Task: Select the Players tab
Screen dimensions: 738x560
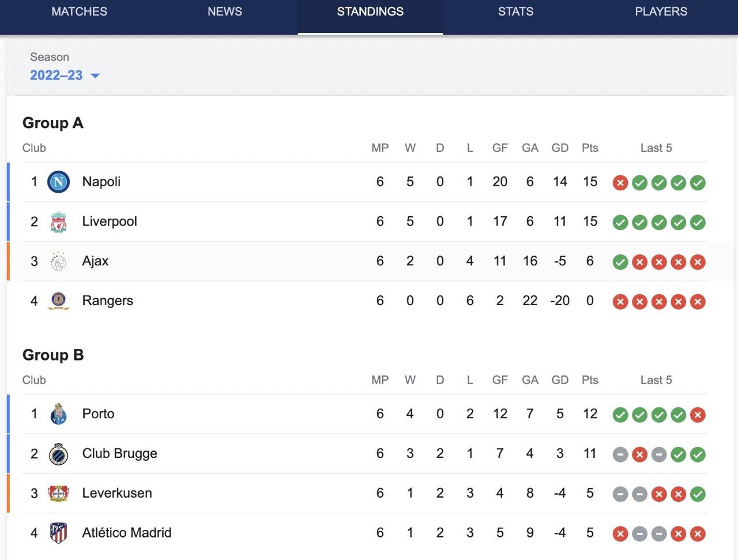Action: point(661,12)
